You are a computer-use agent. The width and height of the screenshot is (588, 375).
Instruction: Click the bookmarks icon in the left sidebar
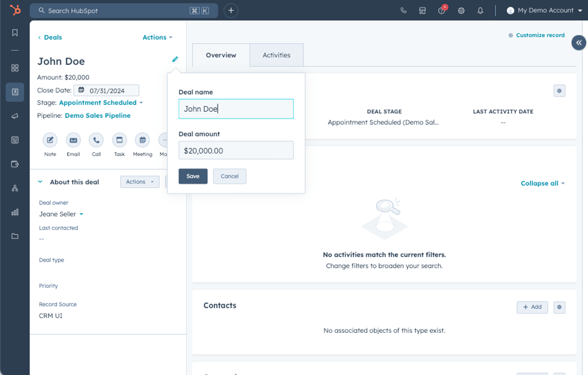pyautogui.click(x=15, y=33)
